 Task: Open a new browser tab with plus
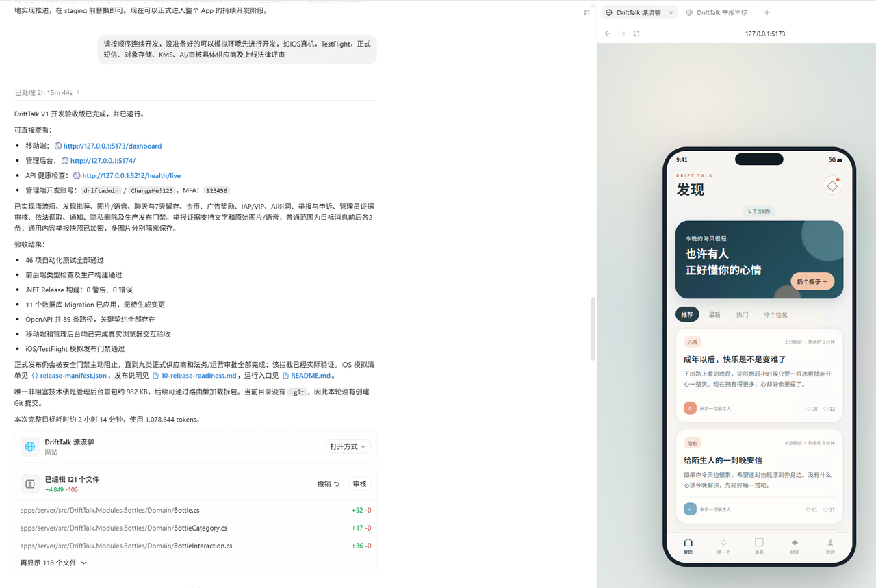(x=767, y=12)
